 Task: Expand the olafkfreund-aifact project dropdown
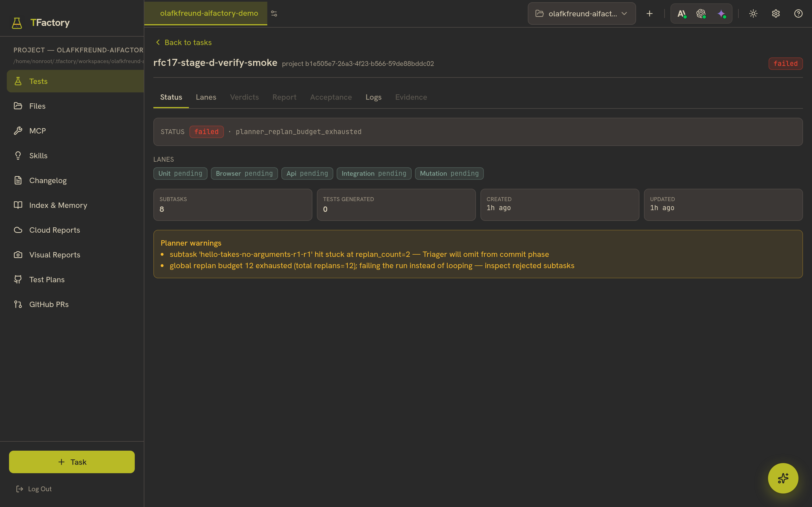(x=581, y=14)
